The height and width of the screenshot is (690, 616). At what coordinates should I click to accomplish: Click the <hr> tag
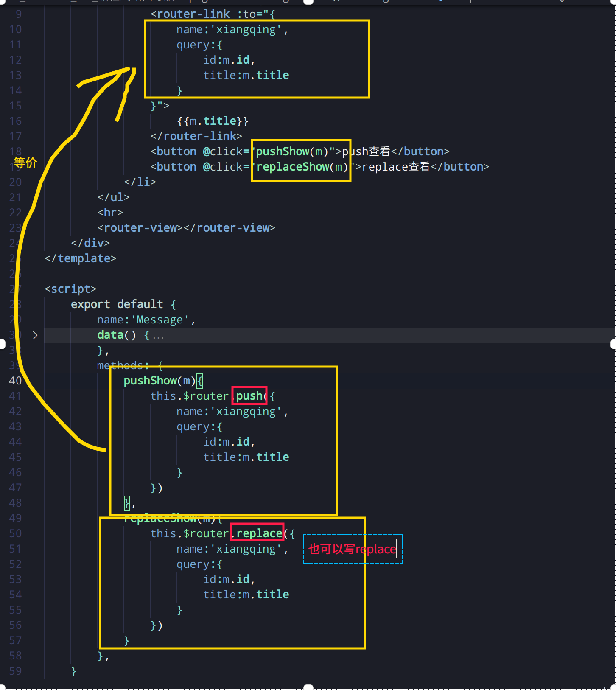click(x=110, y=213)
